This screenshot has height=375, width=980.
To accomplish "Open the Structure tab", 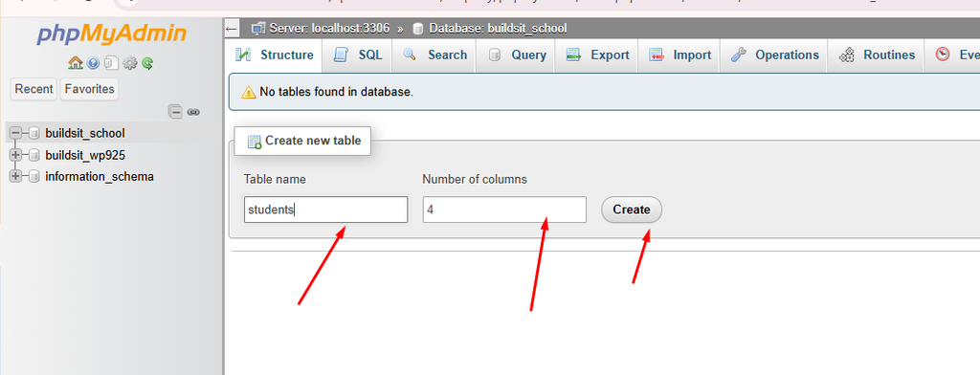I will click(x=274, y=55).
